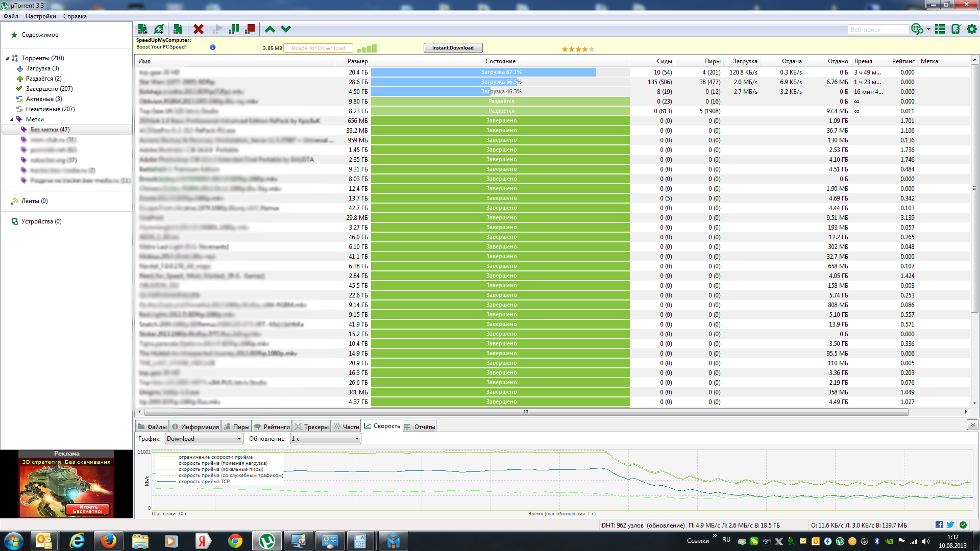The height and width of the screenshot is (551, 980).
Task: Click the red Stop torrent icon
Action: point(250,29)
